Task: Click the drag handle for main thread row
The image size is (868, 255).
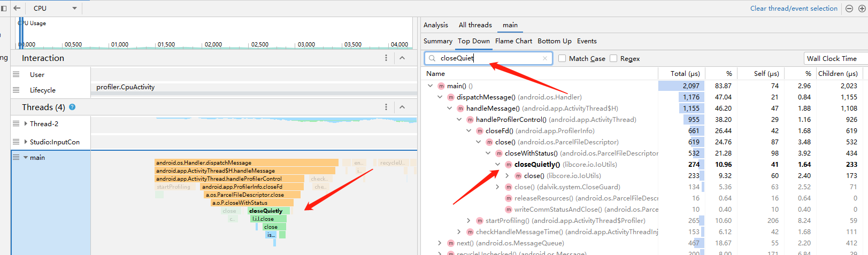Action: point(16,157)
